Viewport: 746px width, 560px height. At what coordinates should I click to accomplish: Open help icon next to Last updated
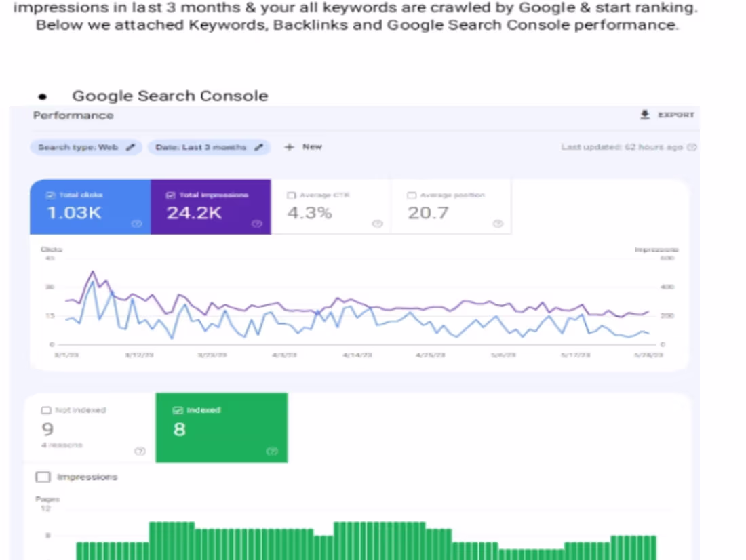692,148
